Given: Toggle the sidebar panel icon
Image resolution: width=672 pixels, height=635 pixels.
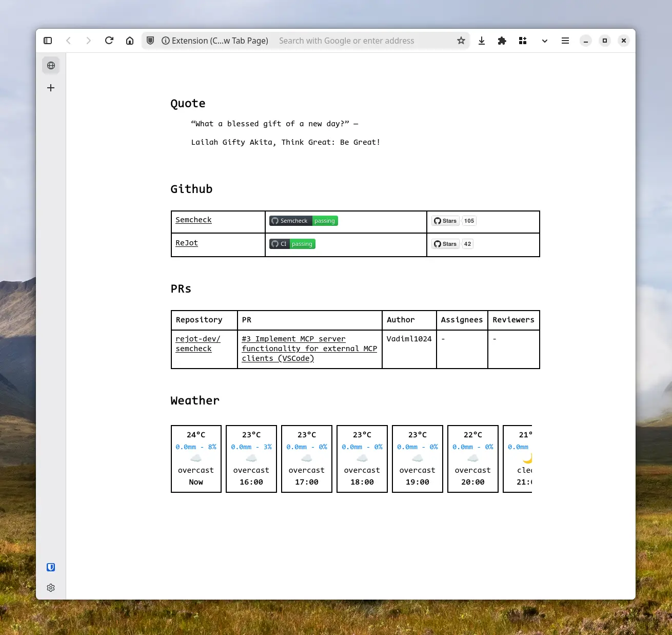Looking at the screenshot, I should coord(48,41).
